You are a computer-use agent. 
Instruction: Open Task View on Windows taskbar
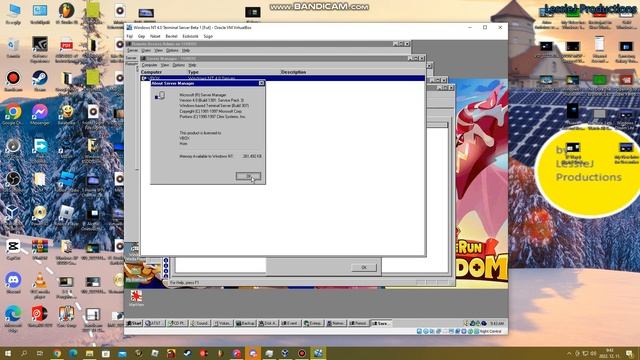click(40, 353)
